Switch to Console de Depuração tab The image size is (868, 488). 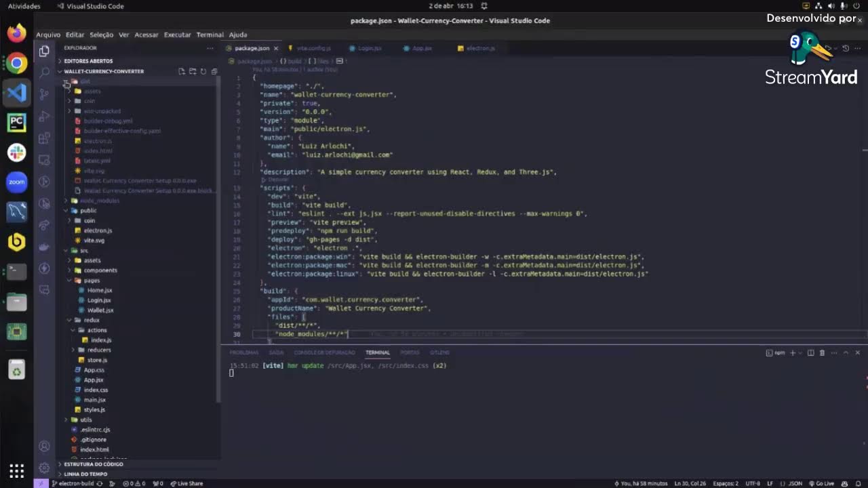pyautogui.click(x=325, y=352)
